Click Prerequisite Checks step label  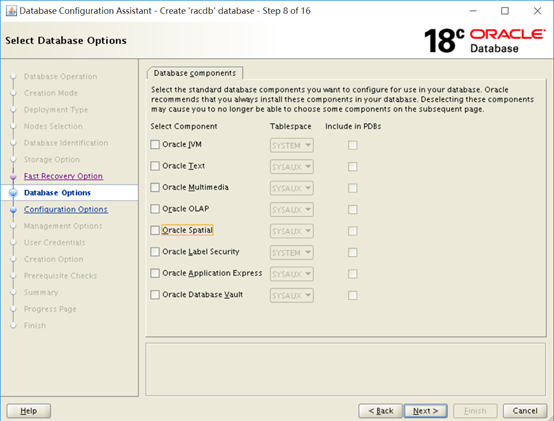coord(60,276)
